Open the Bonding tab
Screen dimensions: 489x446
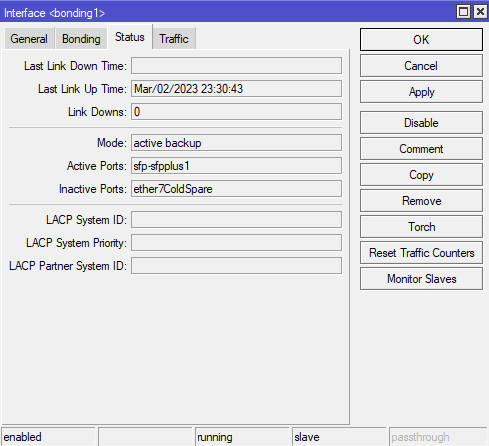(x=81, y=39)
